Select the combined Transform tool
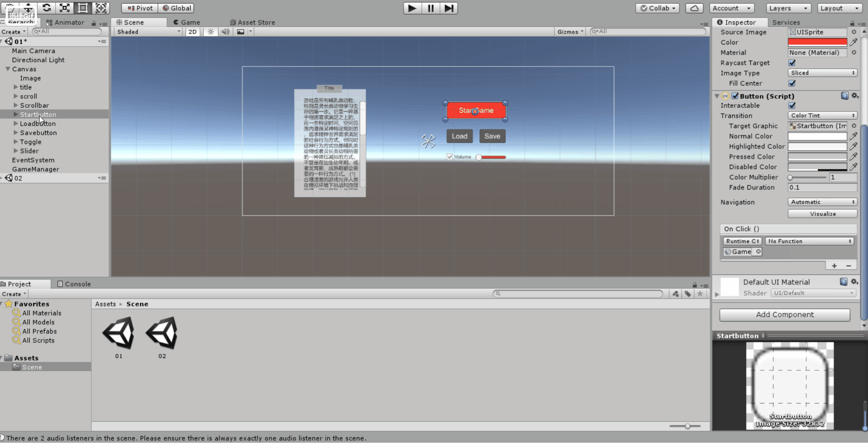Screen dimensions: 868x443 (x=101, y=8)
